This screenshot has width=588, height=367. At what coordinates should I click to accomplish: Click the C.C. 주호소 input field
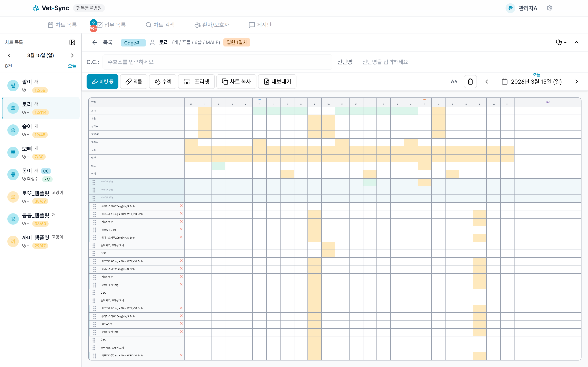coord(217,62)
